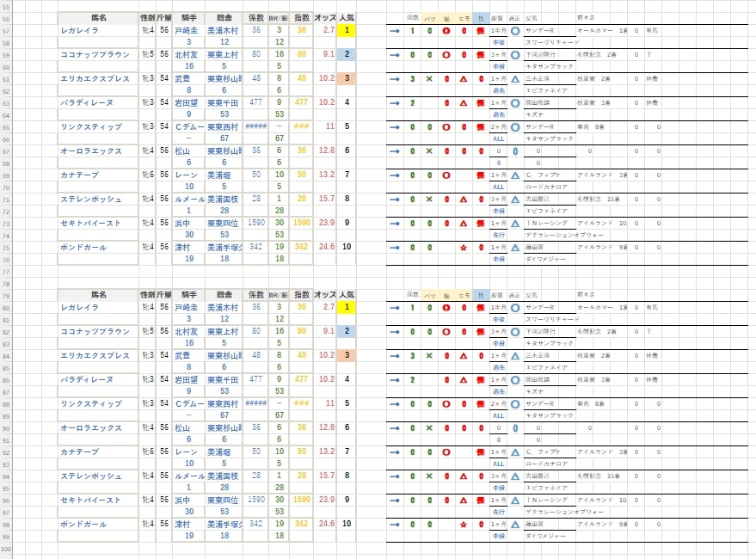
Task: Click the light blue popularity cell in row 82
Action: coord(346,331)
